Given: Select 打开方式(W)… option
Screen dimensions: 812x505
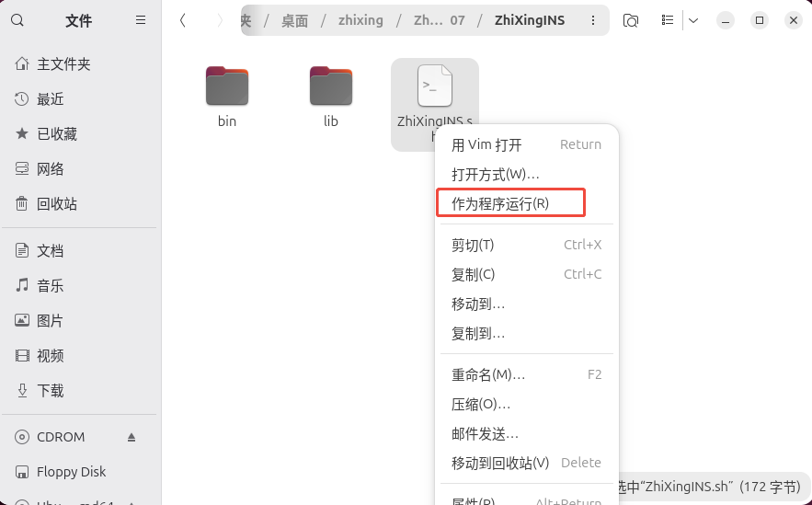Looking at the screenshot, I should (527, 175).
